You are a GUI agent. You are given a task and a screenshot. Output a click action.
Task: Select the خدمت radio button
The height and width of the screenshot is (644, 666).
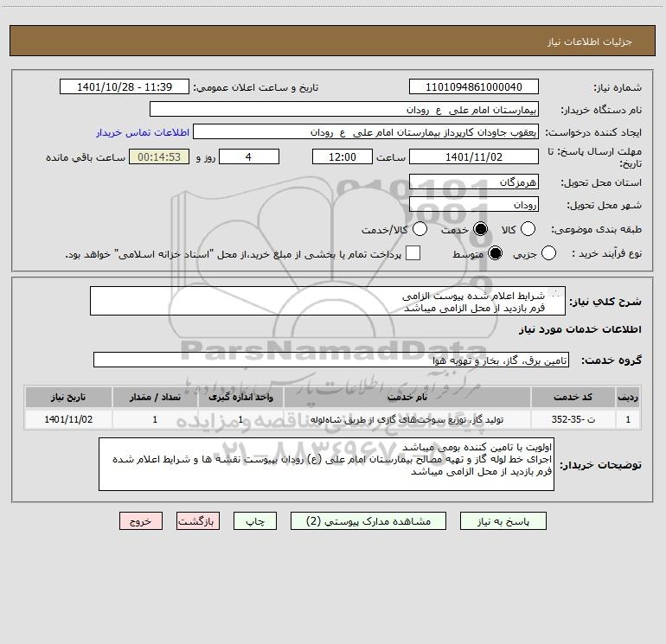point(480,229)
